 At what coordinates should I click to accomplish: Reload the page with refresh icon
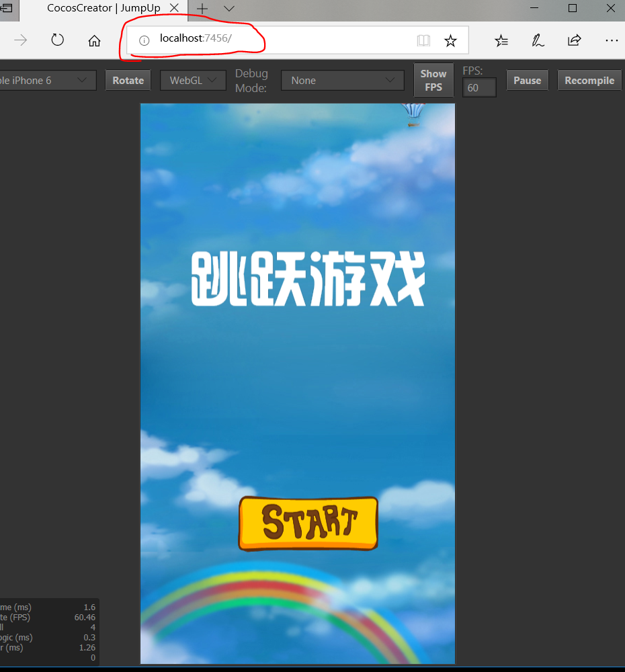57,40
